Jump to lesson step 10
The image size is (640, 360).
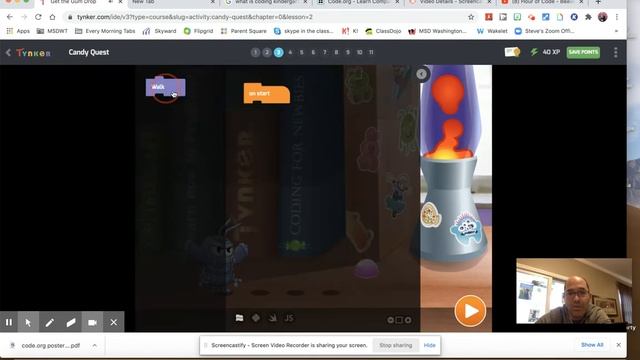coord(360,52)
